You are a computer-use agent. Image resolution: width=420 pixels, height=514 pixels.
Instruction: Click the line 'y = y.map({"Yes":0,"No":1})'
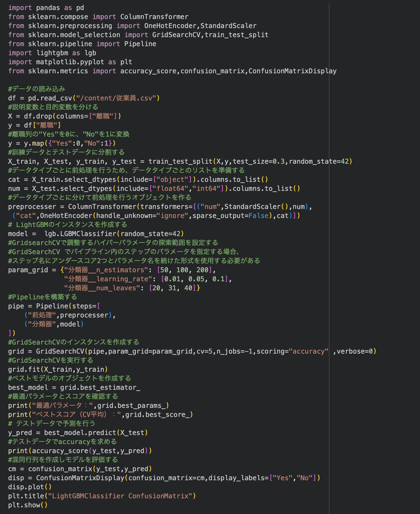coord(62,143)
